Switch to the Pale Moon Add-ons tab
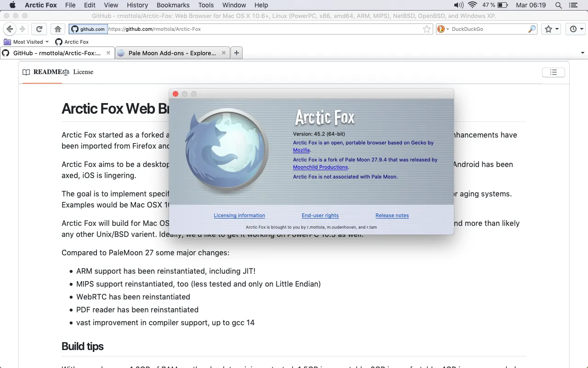The width and height of the screenshot is (588, 368). (x=170, y=53)
